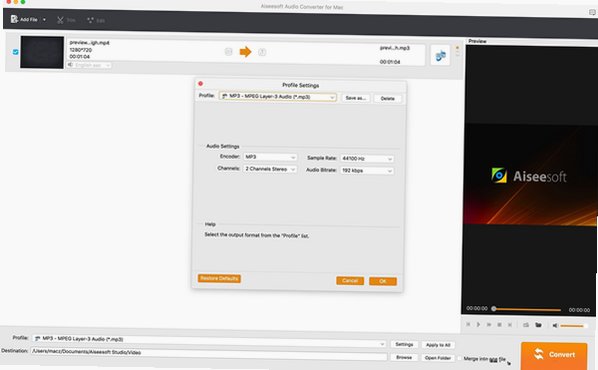Screen dimensions: 598x370
Task: Click the Add File toolbar icon
Action: tap(15, 19)
